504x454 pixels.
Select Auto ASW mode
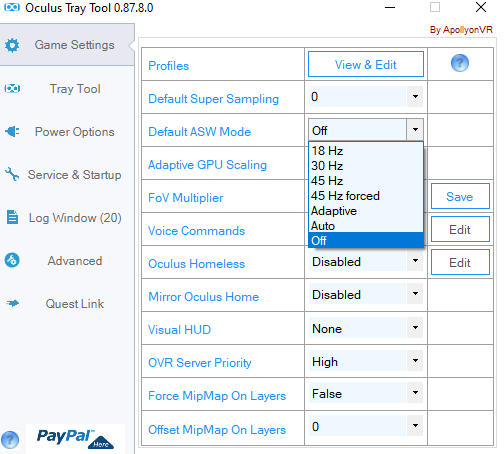[366, 226]
